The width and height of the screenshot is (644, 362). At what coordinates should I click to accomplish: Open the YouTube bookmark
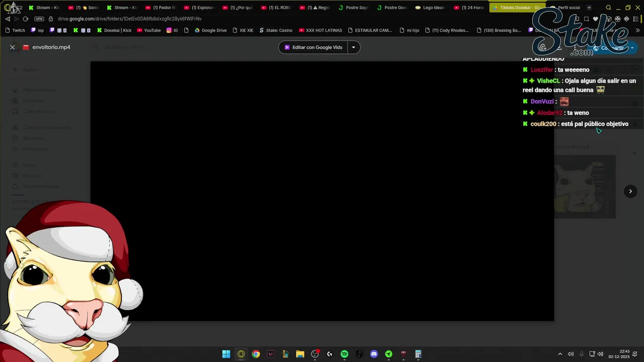tap(149, 30)
